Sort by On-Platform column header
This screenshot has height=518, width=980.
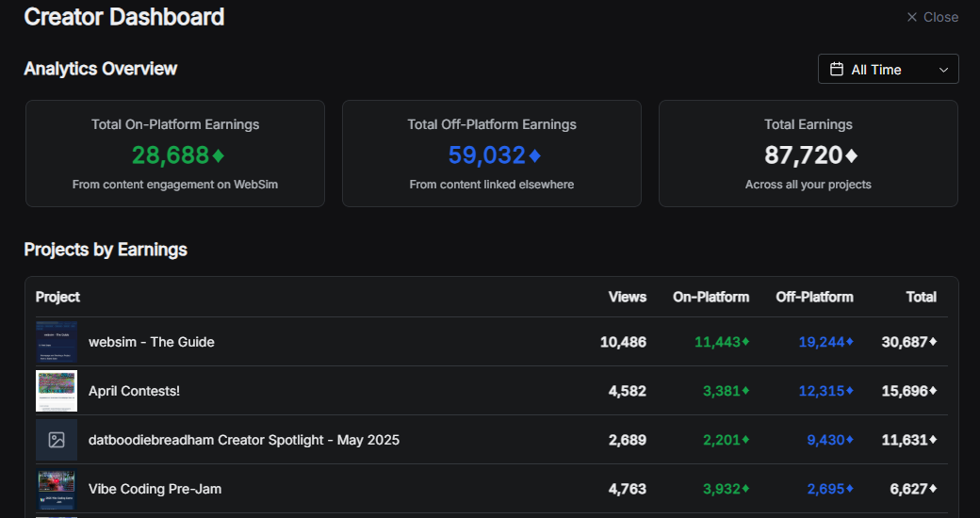click(x=710, y=297)
